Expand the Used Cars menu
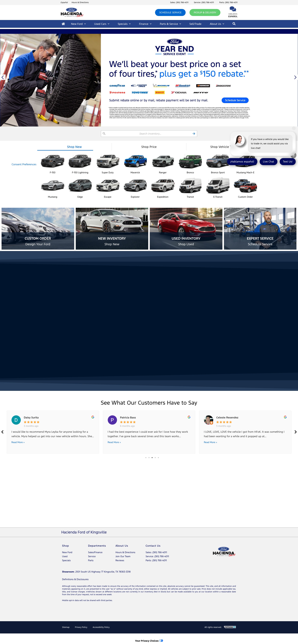Viewport: 298px width, 644px height. pos(102,24)
